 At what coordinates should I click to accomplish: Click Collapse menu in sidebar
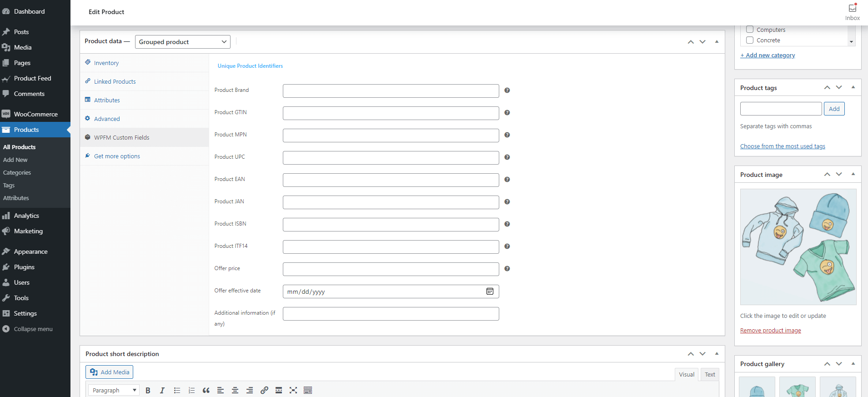[35, 329]
